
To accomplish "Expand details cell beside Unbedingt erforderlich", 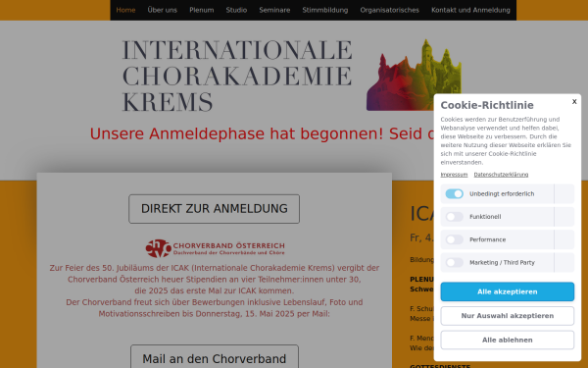I will [564, 193].
